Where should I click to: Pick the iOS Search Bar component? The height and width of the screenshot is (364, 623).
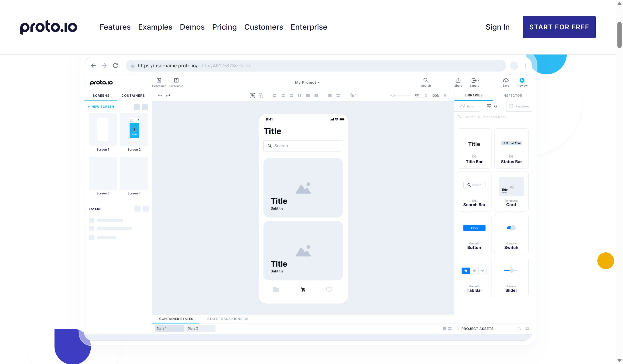click(474, 191)
